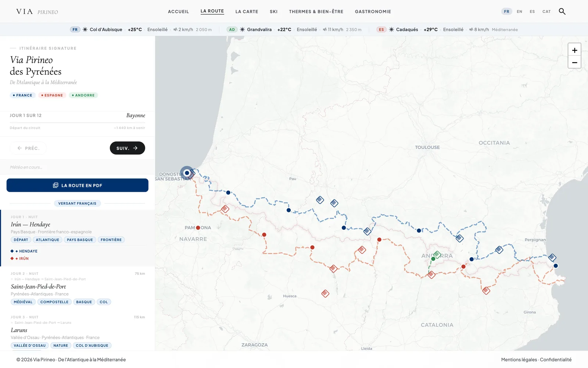Click the sun icon beside Grandvalira
This screenshot has height=368, width=588.
(x=242, y=29)
